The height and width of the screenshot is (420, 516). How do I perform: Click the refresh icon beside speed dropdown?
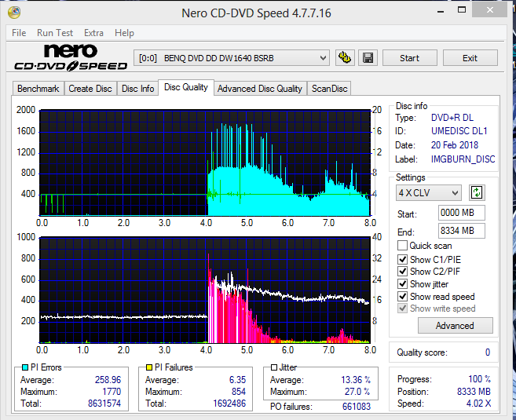click(x=477, y=192)
